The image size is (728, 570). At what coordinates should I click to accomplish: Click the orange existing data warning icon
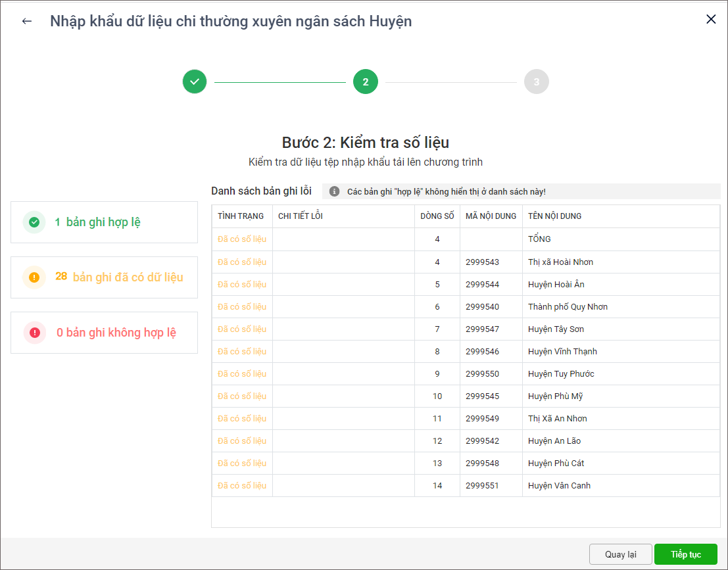[34, 277]
